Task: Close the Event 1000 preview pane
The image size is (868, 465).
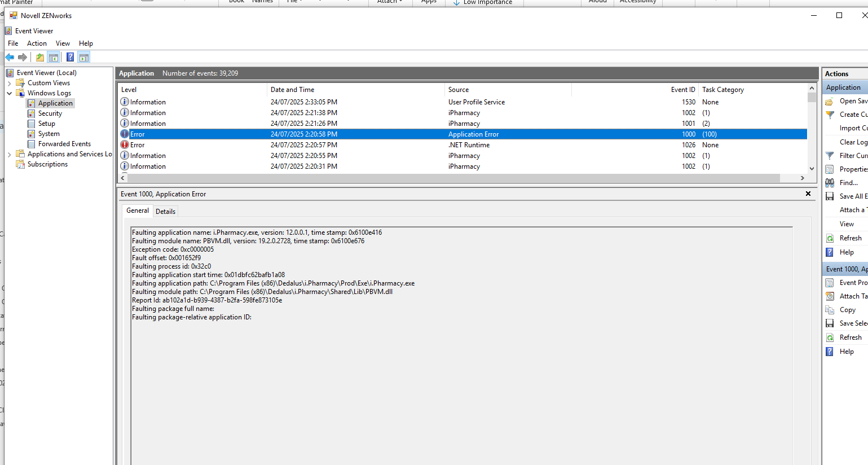Action: click(x=808, y=194)
